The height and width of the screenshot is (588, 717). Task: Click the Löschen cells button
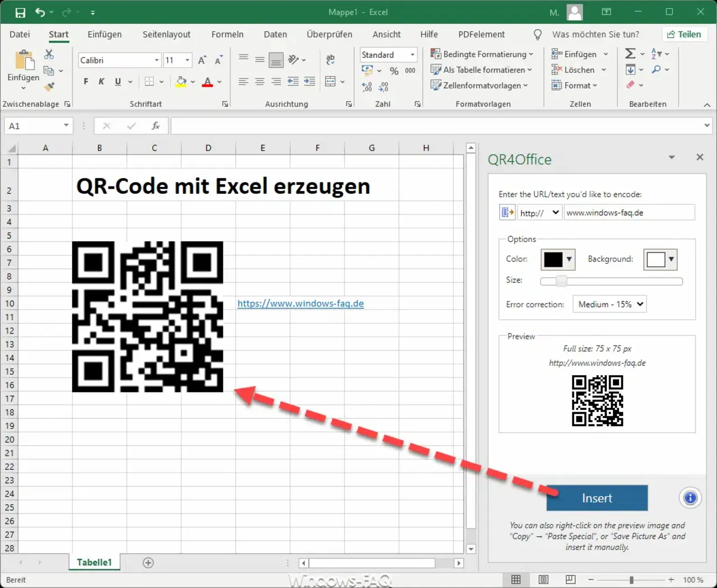[x=579, y=70]
